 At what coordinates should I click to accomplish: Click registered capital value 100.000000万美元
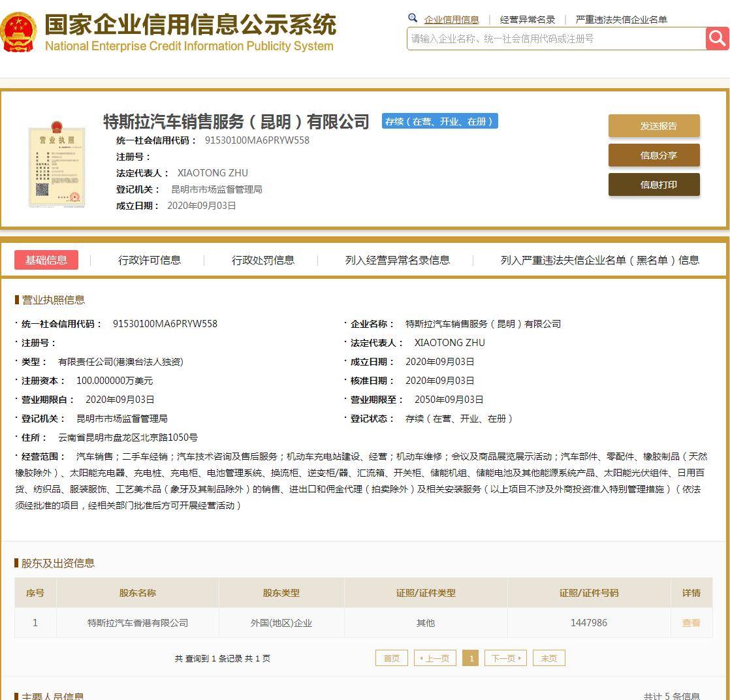click(x=114, y=381)
